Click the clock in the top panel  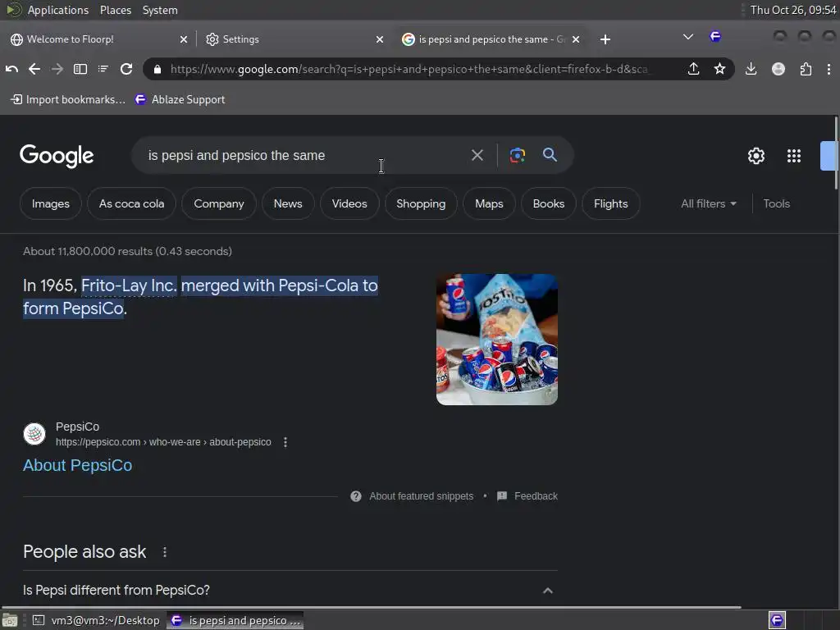(x=793, y=10)
